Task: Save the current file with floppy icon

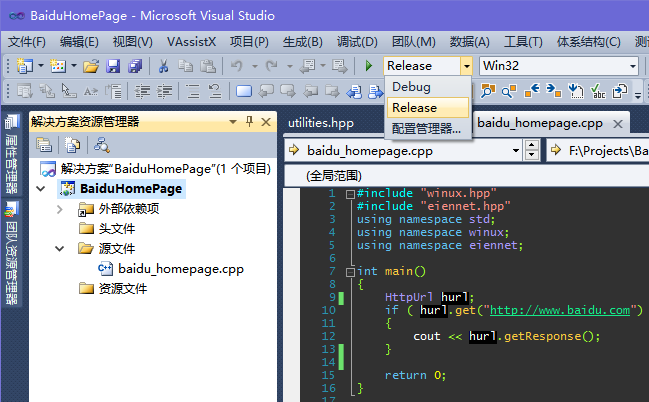Action: point(113,66)
